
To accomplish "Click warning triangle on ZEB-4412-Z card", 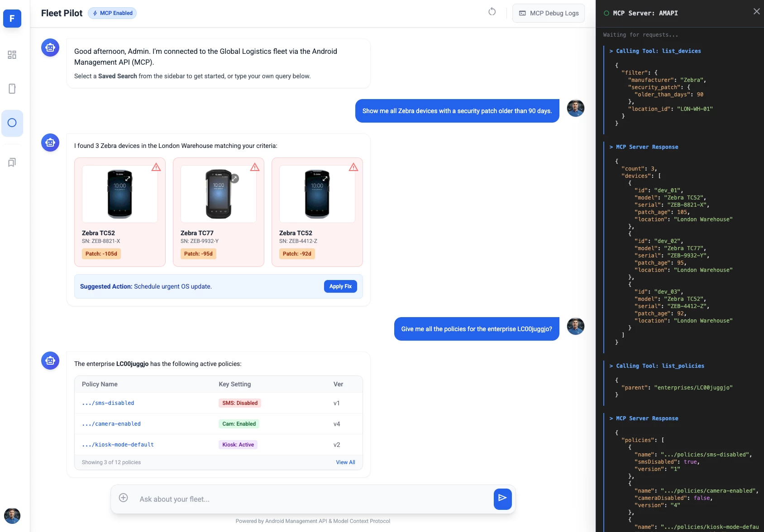I will [x=353, y=167].
